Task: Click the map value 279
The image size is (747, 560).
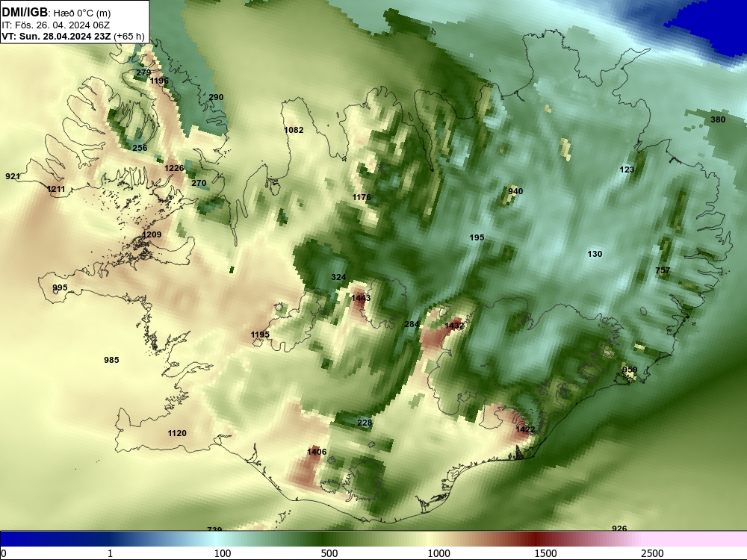Action: [x=143, y=73]
